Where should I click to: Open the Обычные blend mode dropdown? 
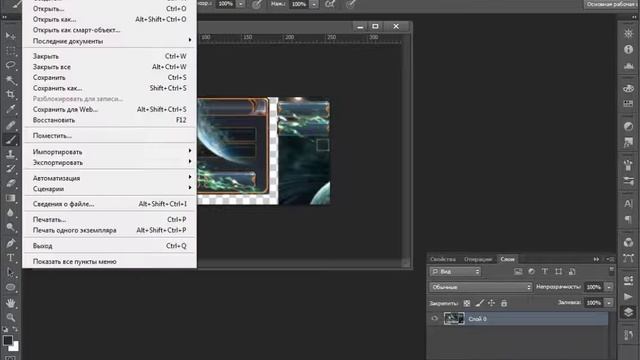pyautogui.click(x=481, y=287)
